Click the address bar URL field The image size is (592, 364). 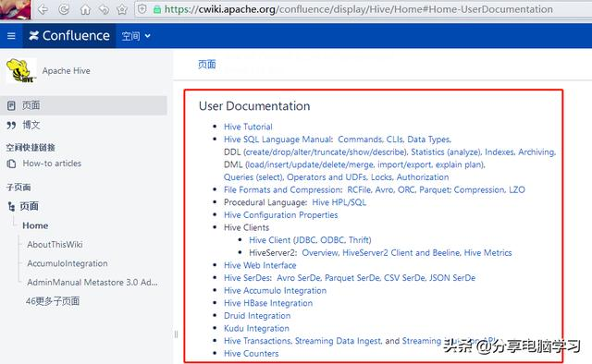pyautogui.click(x=359, y=9)
